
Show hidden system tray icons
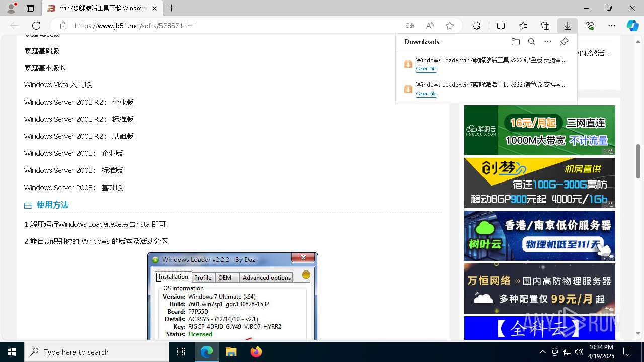point(542,352)
